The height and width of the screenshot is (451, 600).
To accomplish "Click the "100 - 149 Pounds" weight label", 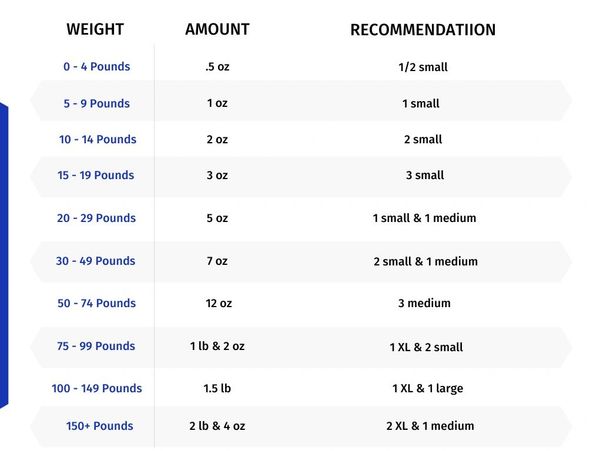I will coord(97,388).
